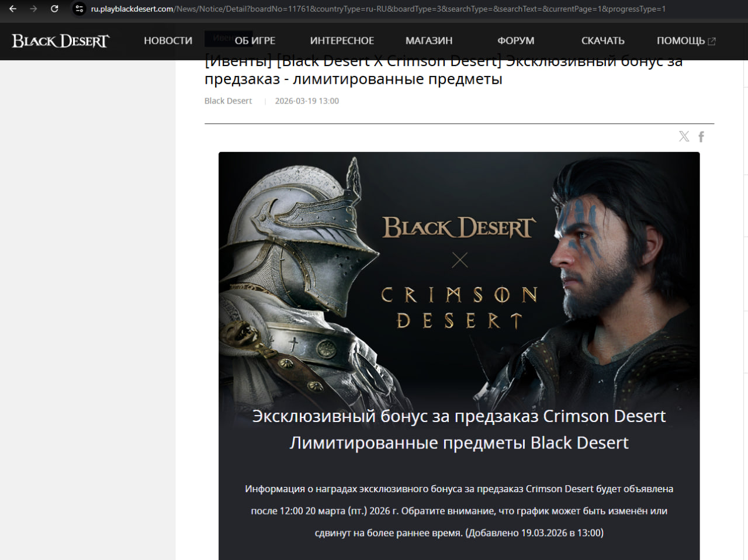Image resolution: width=748 pixels, height=560 pixels.
Task: Open the ПОМОЩЬ external help link
Action: 686,41
